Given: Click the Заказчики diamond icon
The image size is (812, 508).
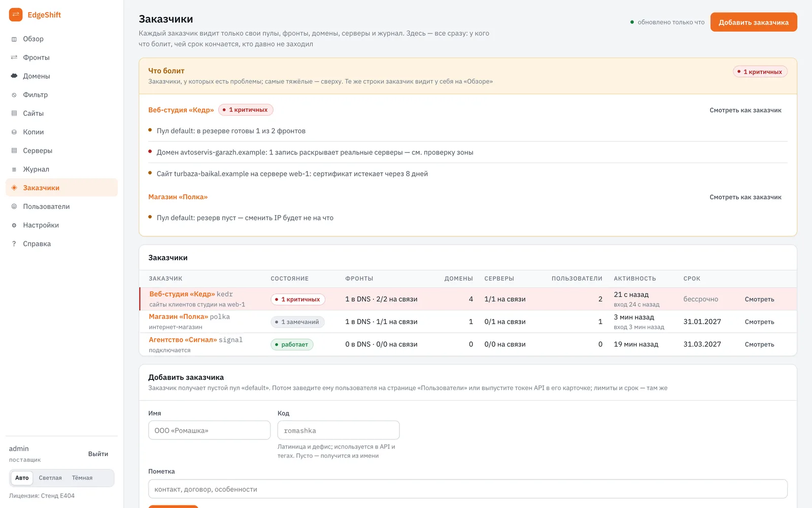Looking at the screenshot, I should (14, 188).
